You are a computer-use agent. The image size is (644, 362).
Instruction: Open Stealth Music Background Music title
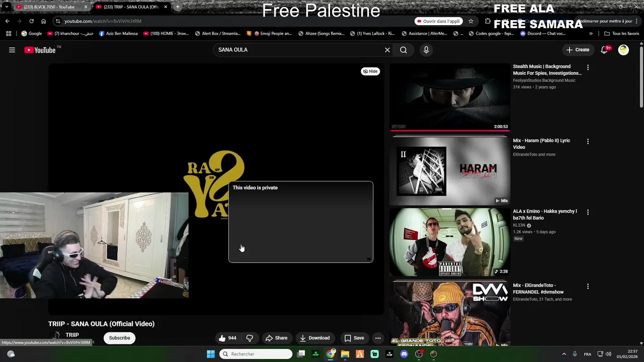click(547, 70)
